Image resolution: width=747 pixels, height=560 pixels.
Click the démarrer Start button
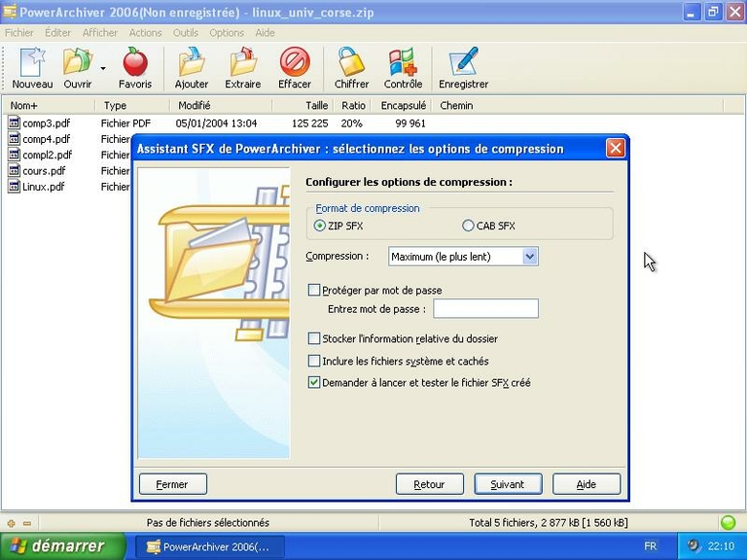click(63, 545)
